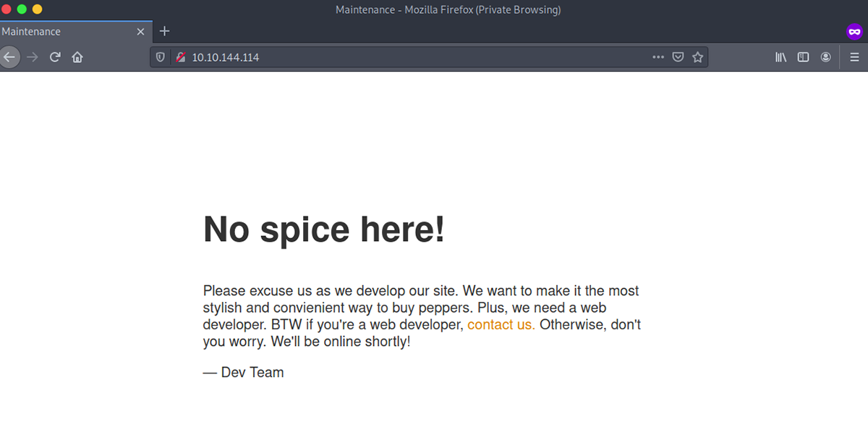
Task: Toggle the sidebars panel
Action: coord(803,57)
